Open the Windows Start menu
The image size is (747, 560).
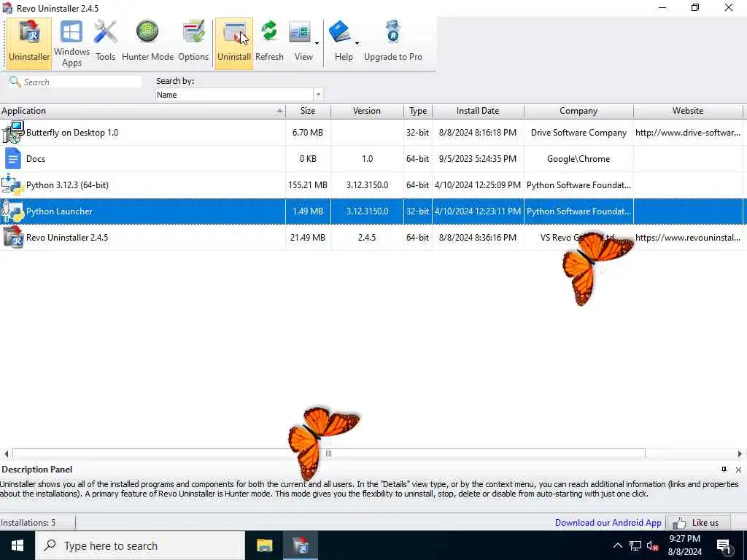18,545
